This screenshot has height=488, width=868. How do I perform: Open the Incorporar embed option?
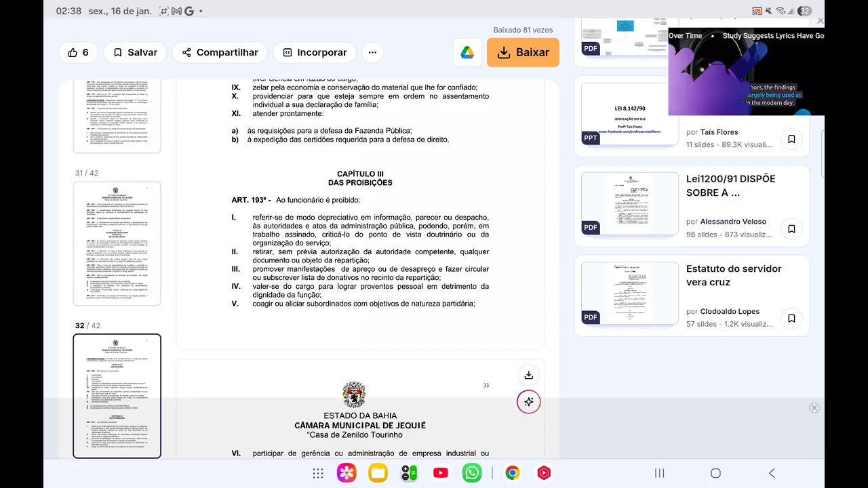(315, 52)
